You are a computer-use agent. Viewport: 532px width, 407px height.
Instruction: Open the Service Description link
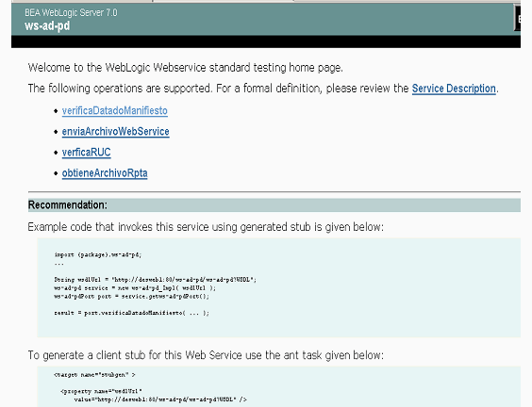coord(454,89)
